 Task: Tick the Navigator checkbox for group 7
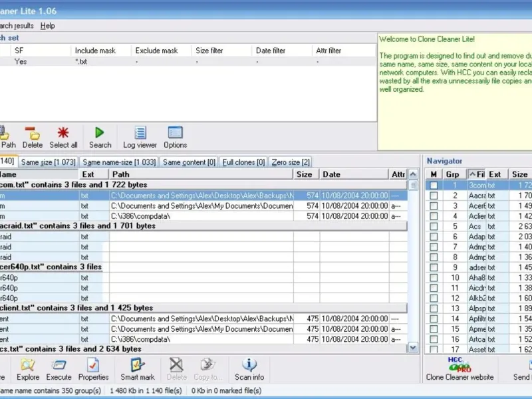point(434,247)
